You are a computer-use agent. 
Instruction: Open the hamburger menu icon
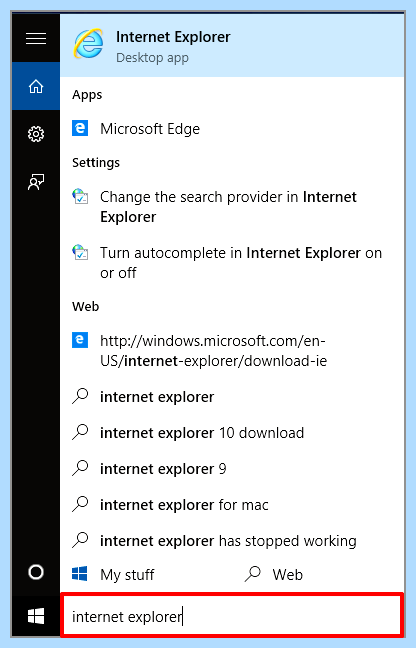click(x=36, y=38)
